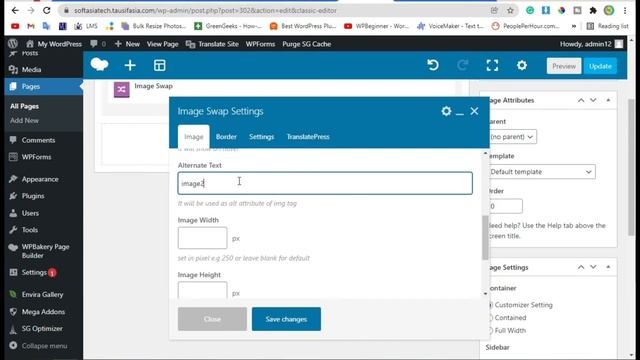Open Mega Addons in the sidebar
This screenshot has width=640, height=360.
tap(43, 311)
